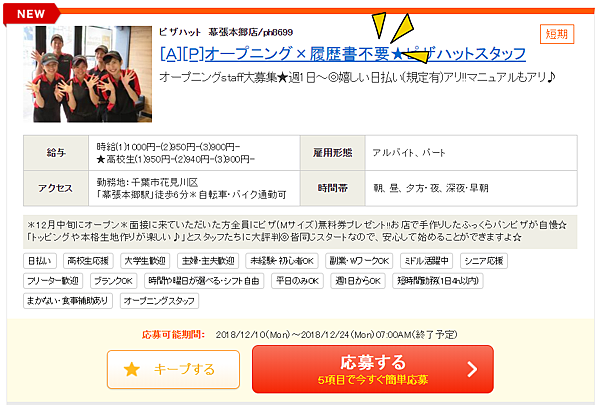Select the 週1日からOK tag
This screenshot has height=405, width=600.
click(x=358, y=281)
